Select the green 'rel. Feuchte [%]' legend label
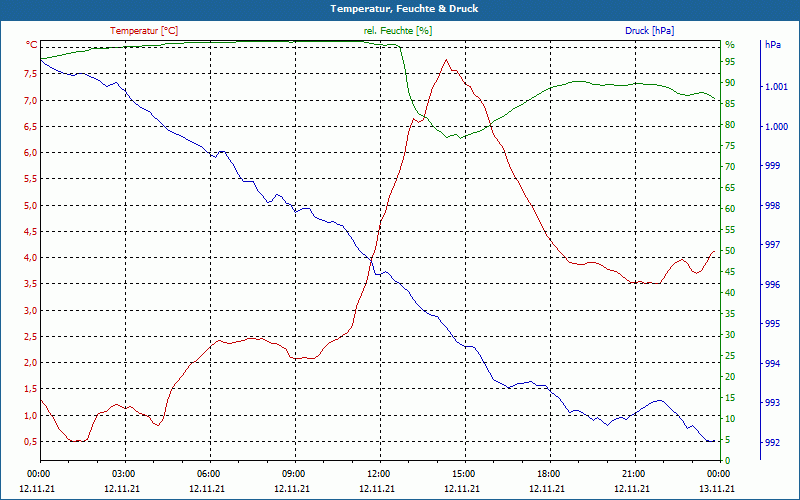800x500 pixels. tap(398, 31)
